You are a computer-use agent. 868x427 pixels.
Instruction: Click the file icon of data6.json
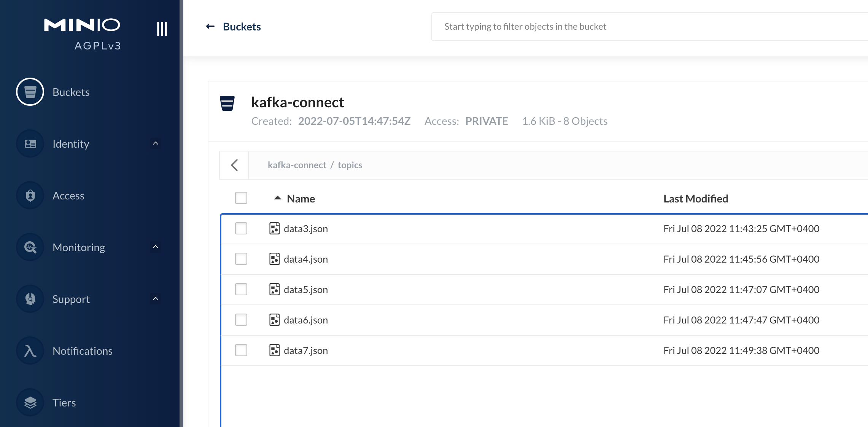[x=274, y=320]
